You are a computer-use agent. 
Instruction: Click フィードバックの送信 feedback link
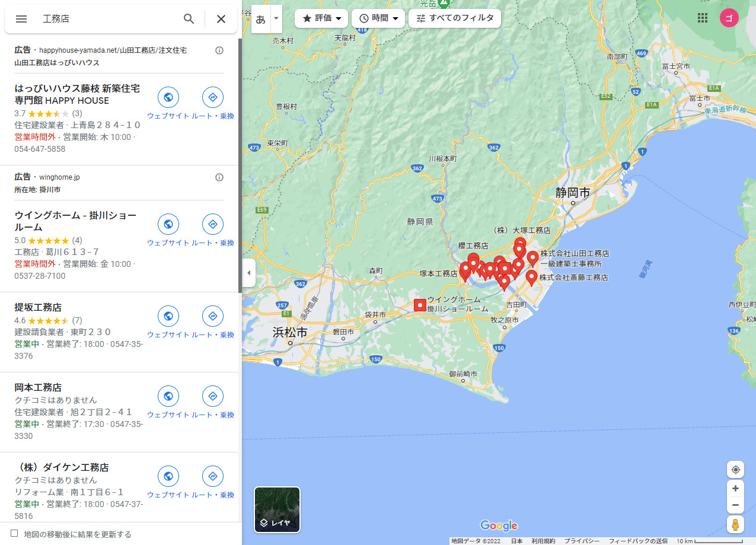tap(638, 541)
